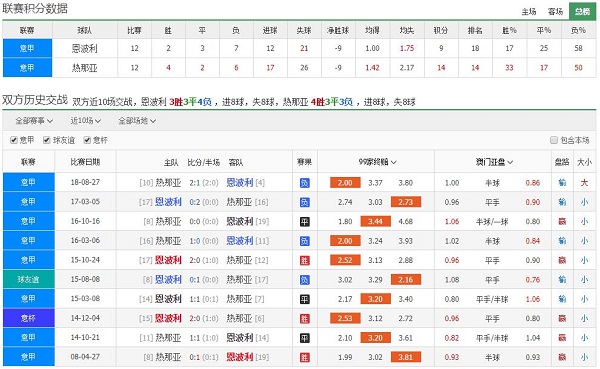
Task: Click the score 0:2 (0:0) on 17-03-05 row
Action: pyautogui.click(x=204, y=202)
